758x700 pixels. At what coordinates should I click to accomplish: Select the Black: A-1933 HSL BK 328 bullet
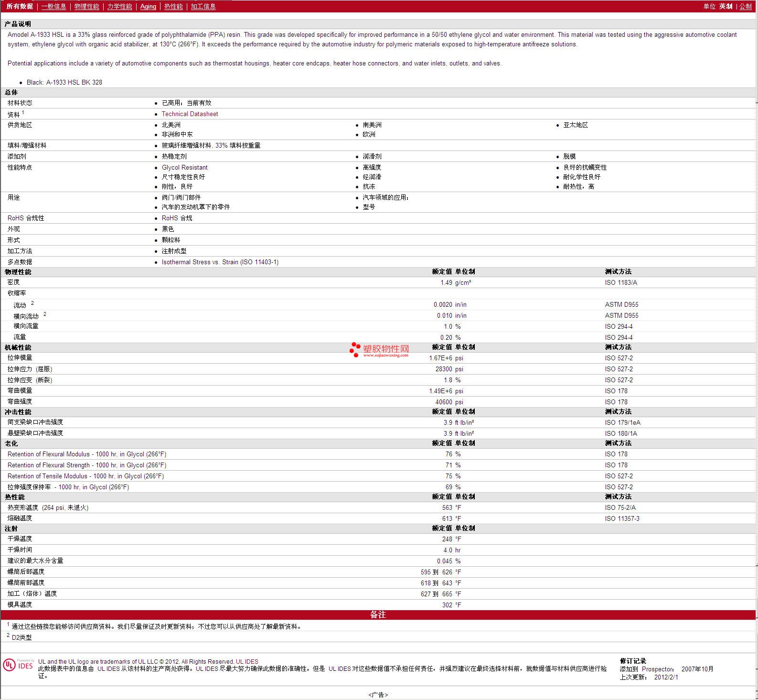point(64,82)
